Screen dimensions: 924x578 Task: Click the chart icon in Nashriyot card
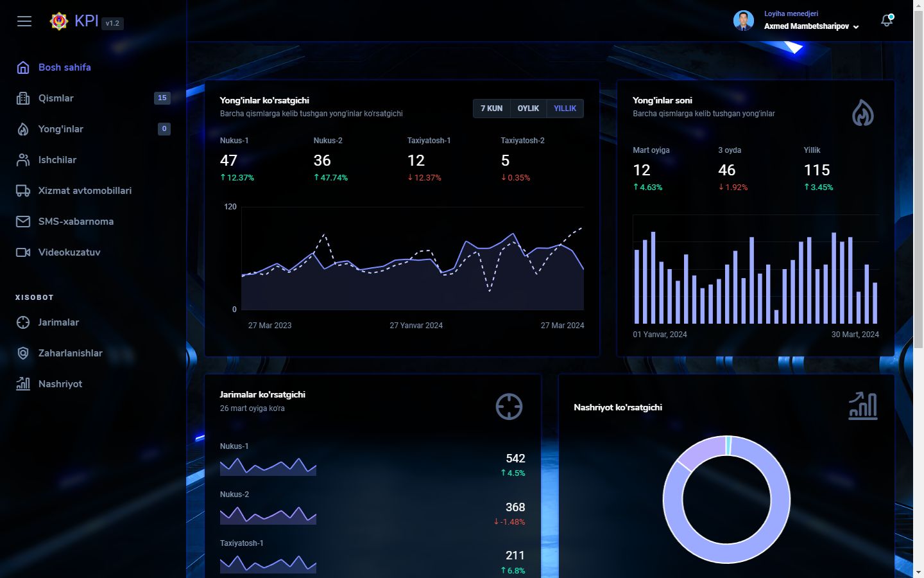pos(862,407)
